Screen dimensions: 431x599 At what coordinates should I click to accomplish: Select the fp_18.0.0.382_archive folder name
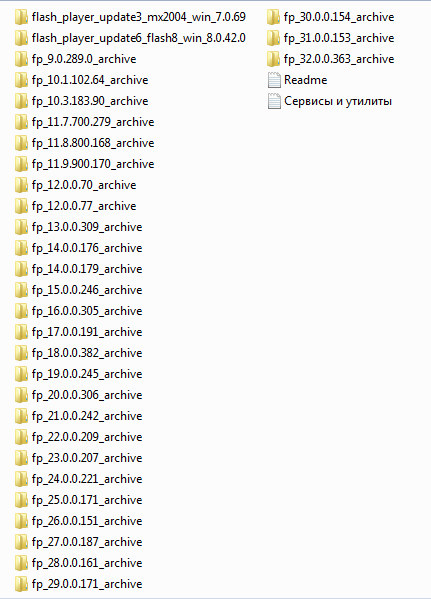87,353
